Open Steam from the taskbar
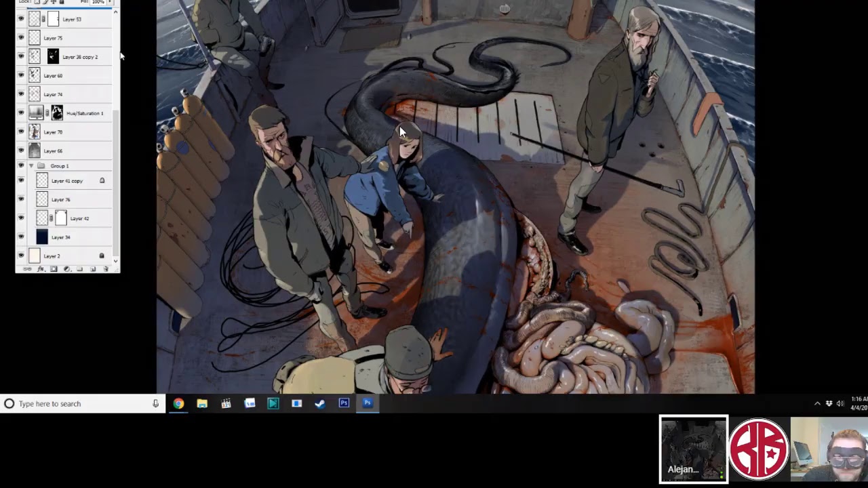The width and height of the screenshot is (868, 488). tap(320, 403)
